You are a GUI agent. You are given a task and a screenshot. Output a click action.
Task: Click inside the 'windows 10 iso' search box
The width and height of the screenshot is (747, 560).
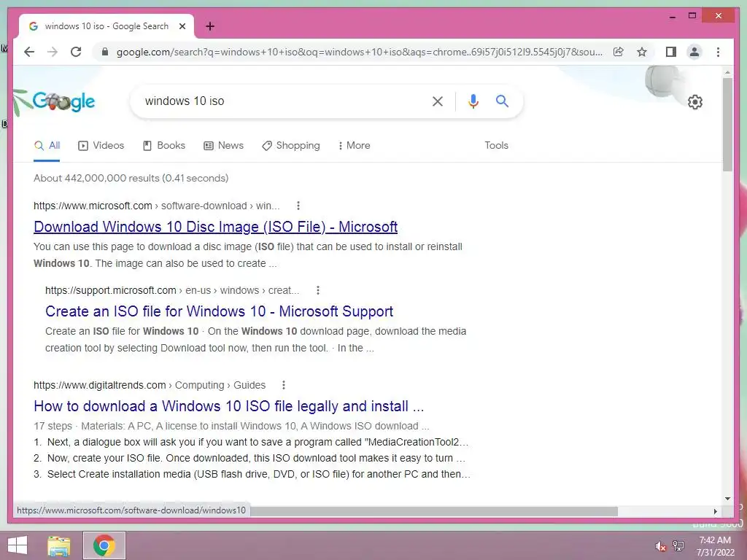(x=281, y=101)
